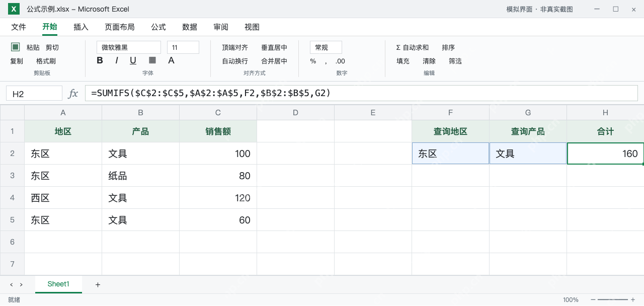Click the 复制 button
This screenshot has width=644, height=306.
click(17, 61)
